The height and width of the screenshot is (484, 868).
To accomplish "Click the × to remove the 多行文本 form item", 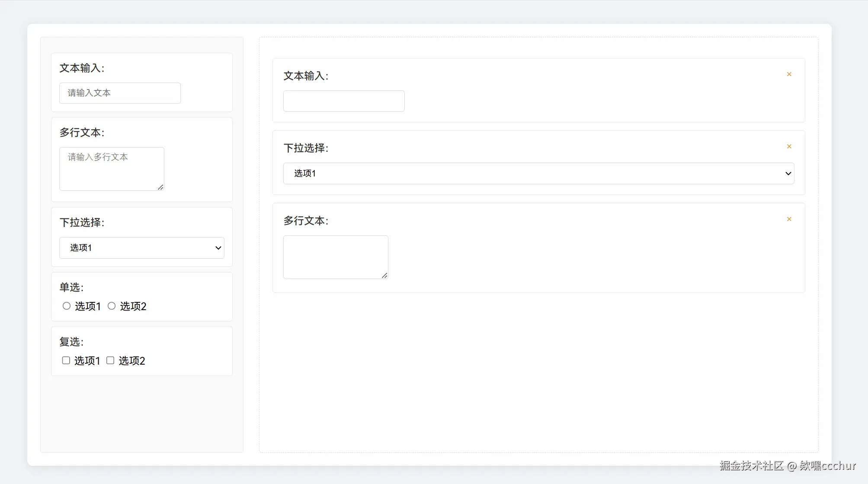I will [x=789, y=219].
